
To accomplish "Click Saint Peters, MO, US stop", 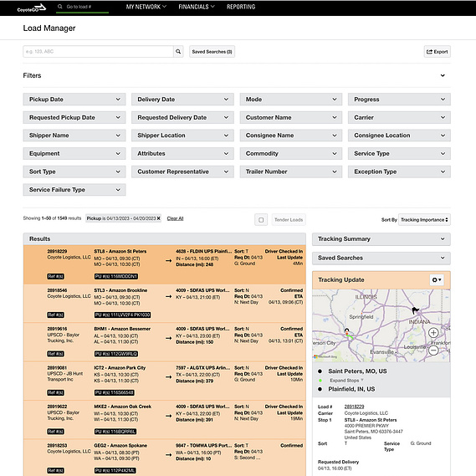I will (x=357, y=371).
